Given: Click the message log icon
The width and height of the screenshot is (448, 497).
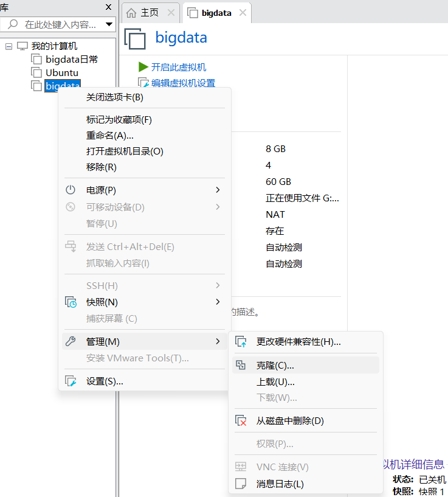Looking at the screenshot, I should coord(241,484).
